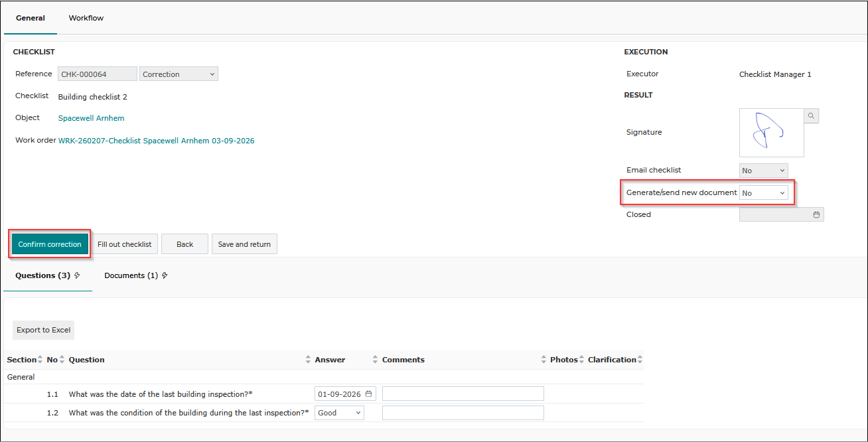Click the Comments box for question 1.1
868x442 pixels.
pyautogui.click(x=463, y=394)
